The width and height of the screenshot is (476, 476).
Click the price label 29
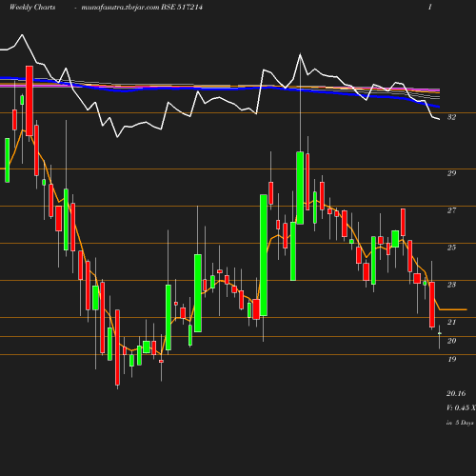[x=451, y=173]
